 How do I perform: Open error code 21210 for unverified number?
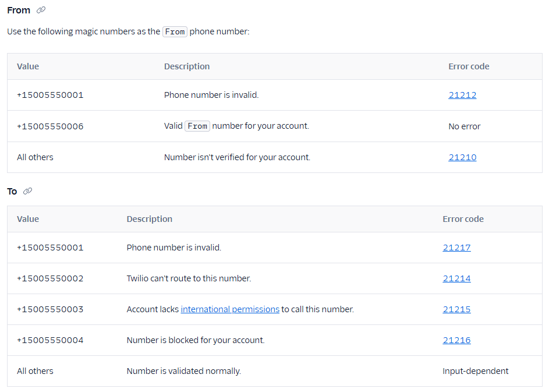462,157
